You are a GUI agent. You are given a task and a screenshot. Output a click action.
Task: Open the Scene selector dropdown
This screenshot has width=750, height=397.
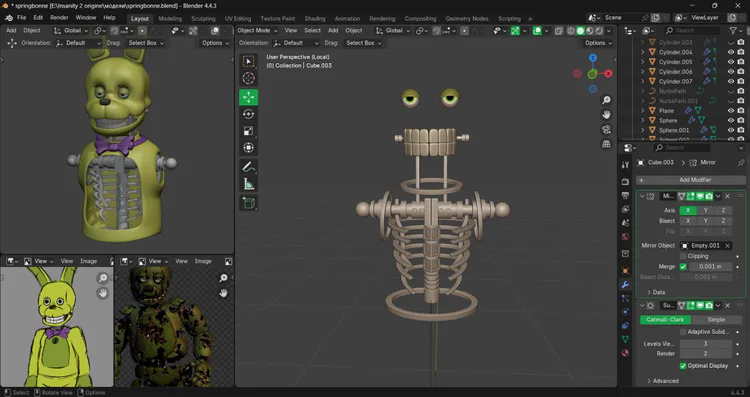[x=594, y=18]
